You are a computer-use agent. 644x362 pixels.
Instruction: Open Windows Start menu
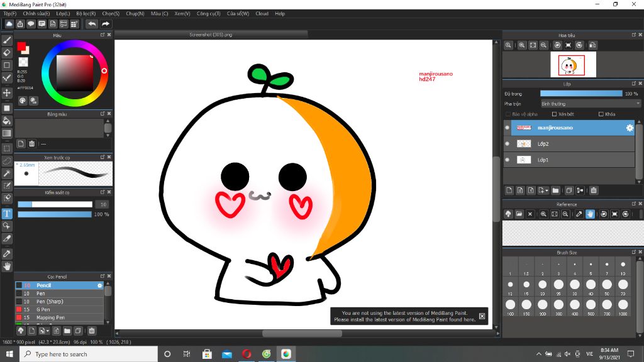point(9,354)
